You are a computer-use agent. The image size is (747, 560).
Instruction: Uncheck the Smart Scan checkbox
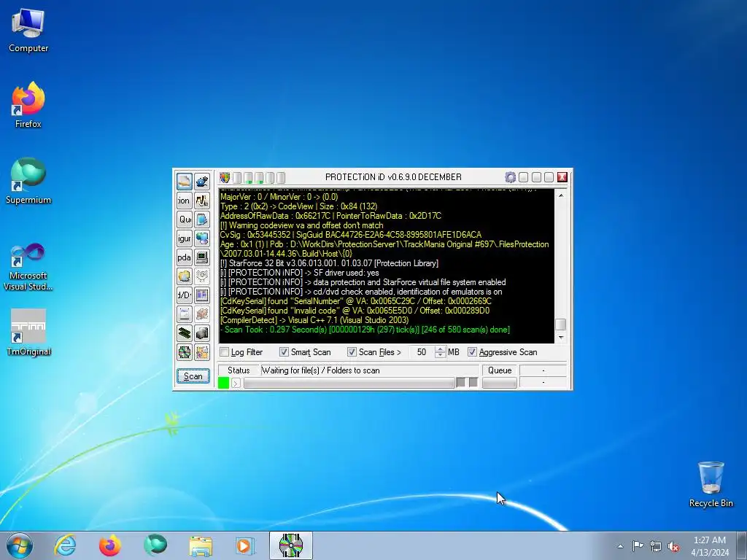[284, 352]
